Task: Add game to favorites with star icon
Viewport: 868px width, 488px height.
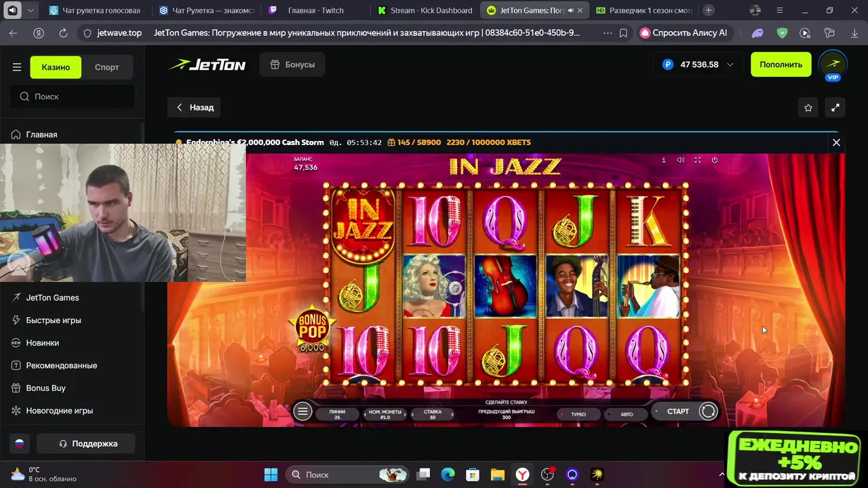Action: point(808,108)
